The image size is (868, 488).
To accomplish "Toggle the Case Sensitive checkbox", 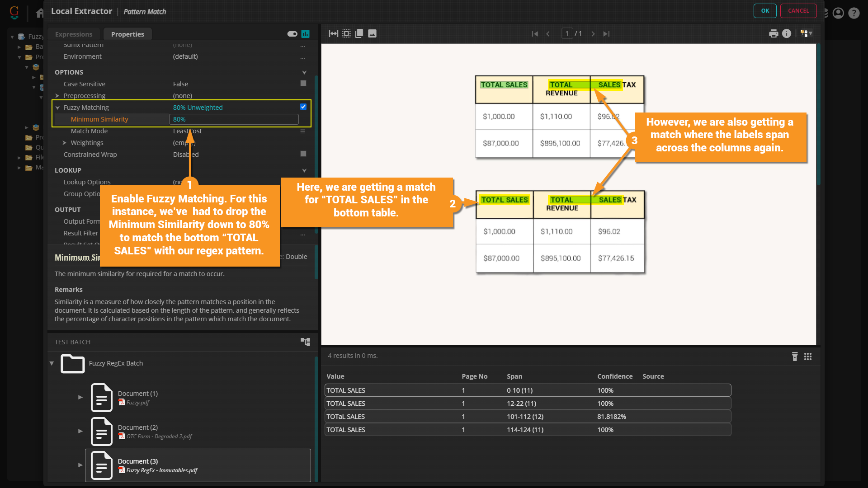I will tap(303, 84).
